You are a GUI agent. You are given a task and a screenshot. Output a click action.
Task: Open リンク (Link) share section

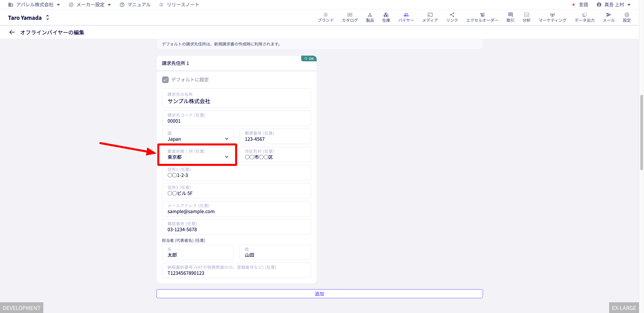(452, 17)
